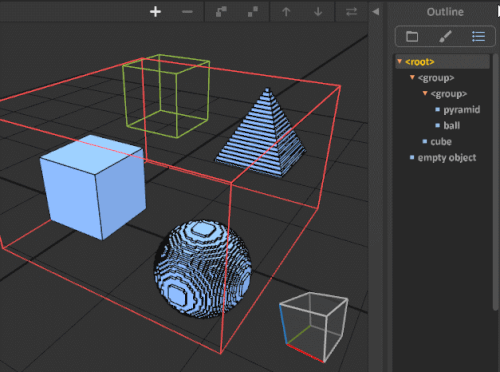Viewport: 500px width, 372px height.
Task: Delete the object with the minus icon
Action: [187, 12]
